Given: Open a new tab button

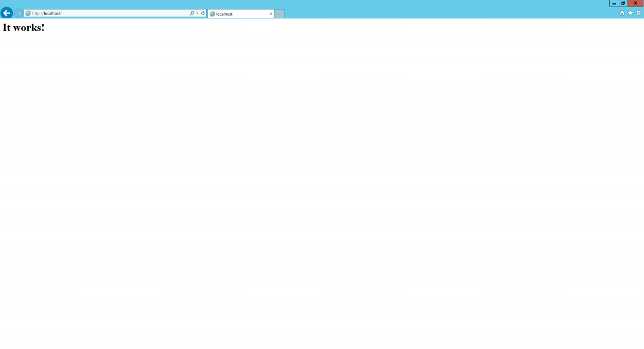Looking at the screenshot, I should (279, 14).
